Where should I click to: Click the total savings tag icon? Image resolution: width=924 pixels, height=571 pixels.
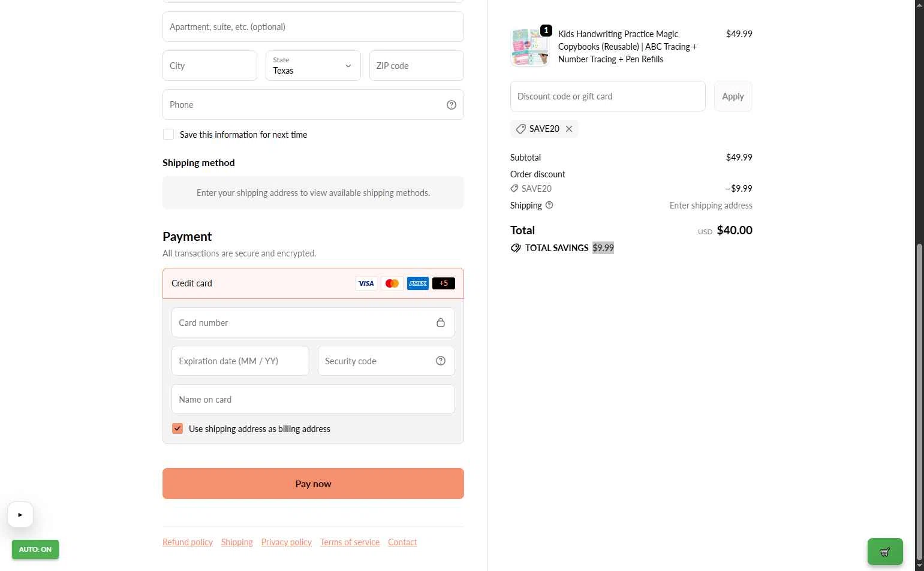tap(516, 248)
